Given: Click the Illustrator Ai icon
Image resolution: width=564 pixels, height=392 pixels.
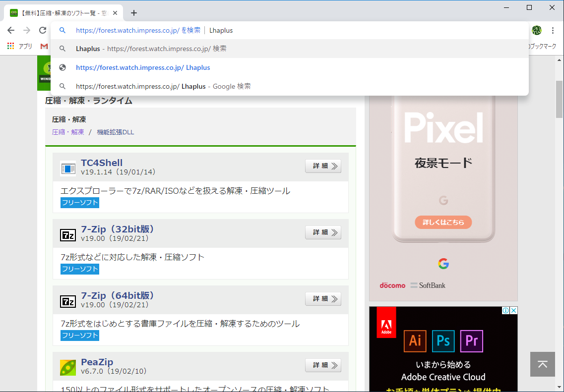Looking at the screenshot, I should 415,341.
